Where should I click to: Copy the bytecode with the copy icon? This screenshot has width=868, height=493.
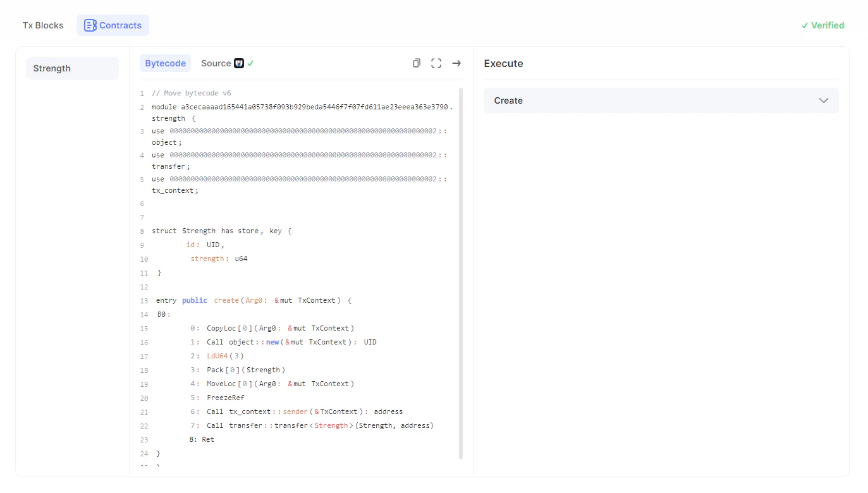(417, 63)
